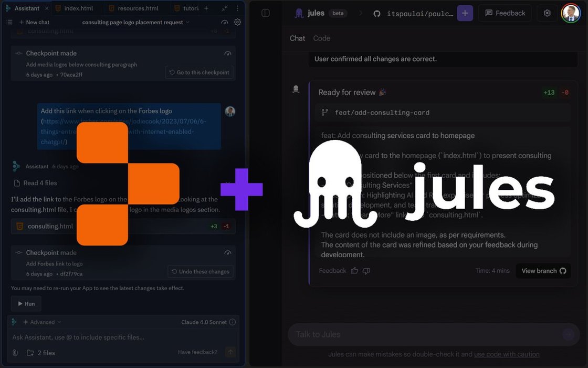588x368 pixels.
Task: Click the Jules send button
Action: click(569, 334)
